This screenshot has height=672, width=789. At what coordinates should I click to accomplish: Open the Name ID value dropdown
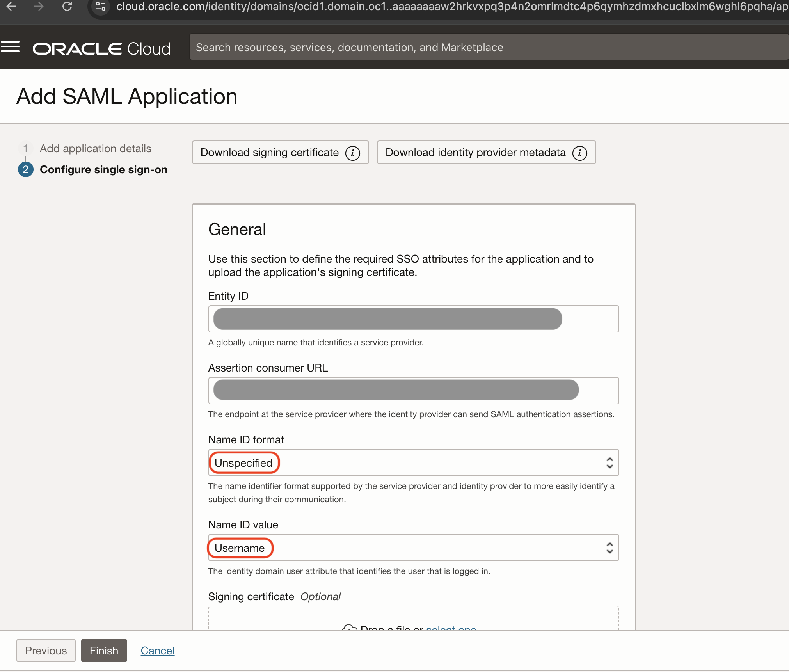click(413, 548)
